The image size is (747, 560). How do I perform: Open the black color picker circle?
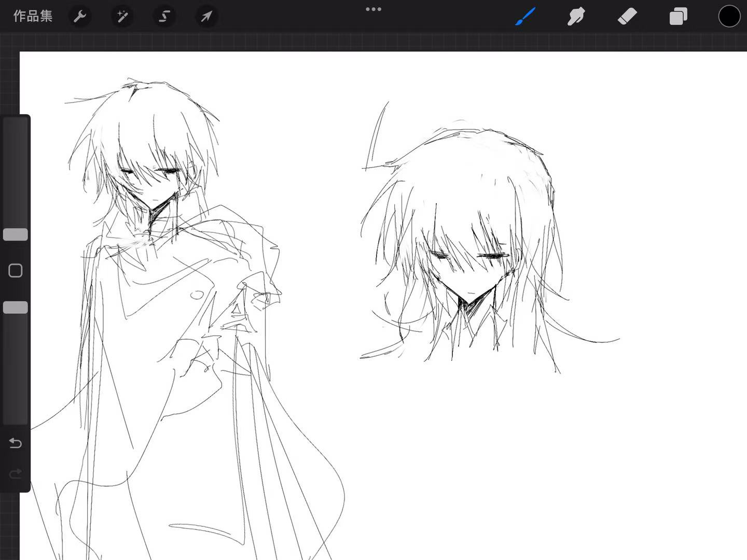click(729, 16)
